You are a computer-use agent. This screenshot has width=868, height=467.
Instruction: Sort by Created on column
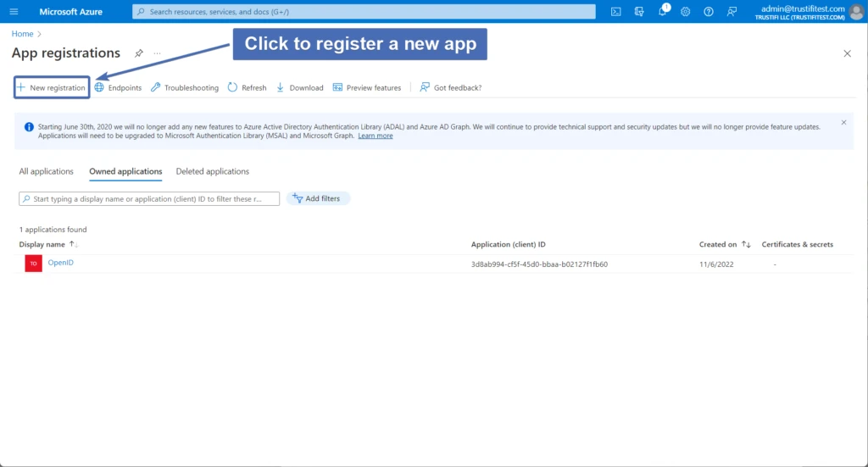pos(725,244)
